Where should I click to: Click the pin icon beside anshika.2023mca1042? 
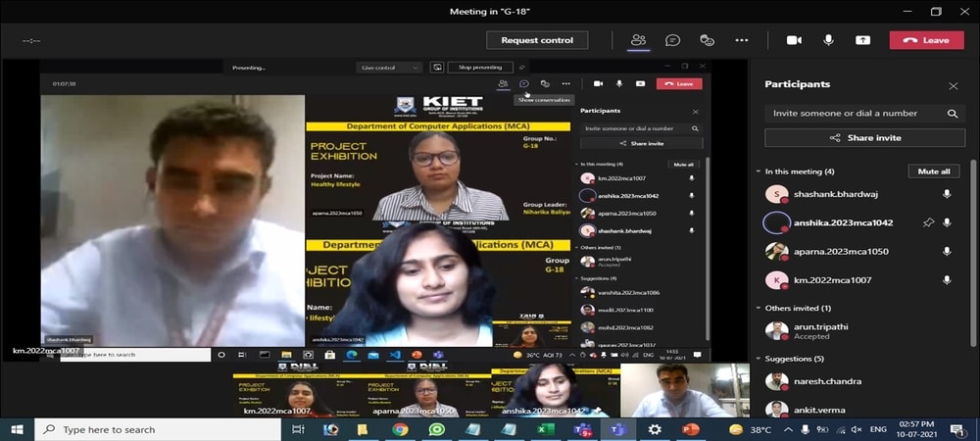tap(928, 222)
